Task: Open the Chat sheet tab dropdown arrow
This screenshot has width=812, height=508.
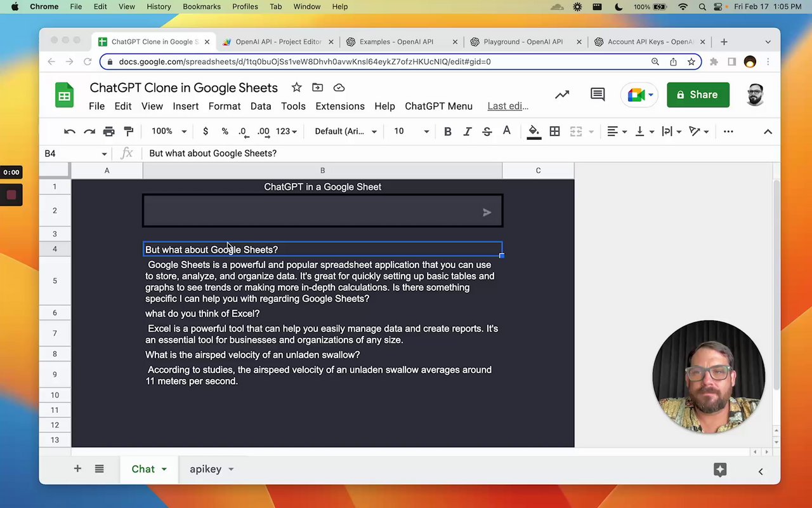Action: click(x=164, y=469)
